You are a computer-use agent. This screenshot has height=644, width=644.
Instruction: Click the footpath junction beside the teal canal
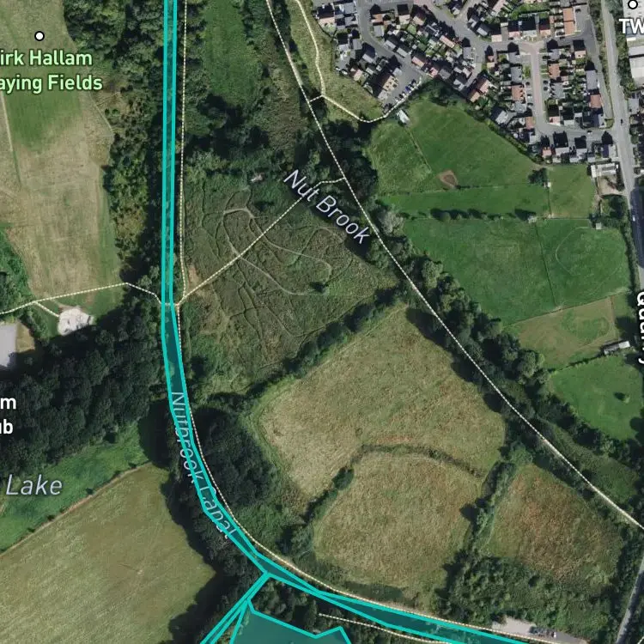[x=178, y=304]
